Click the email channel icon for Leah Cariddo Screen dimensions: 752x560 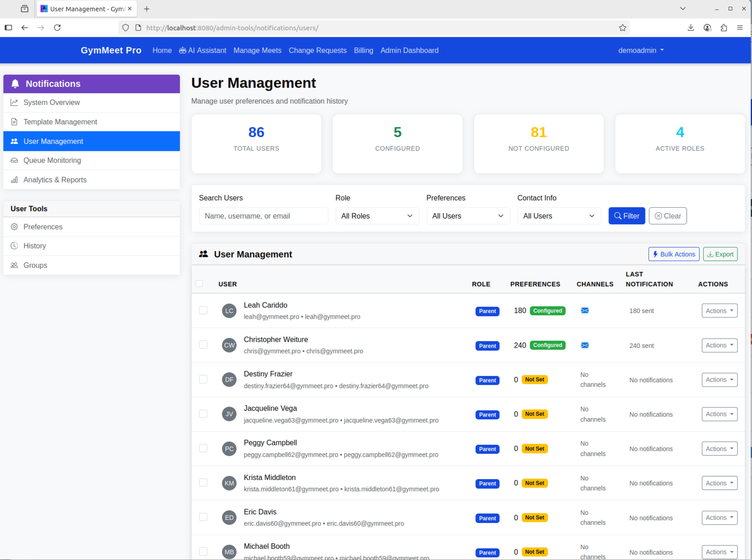tap(585, 310)
